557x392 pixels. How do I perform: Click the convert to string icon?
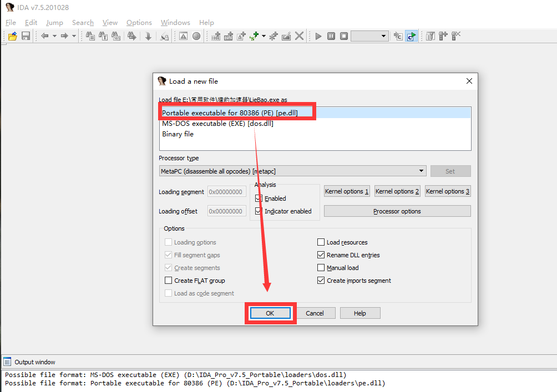241,36
